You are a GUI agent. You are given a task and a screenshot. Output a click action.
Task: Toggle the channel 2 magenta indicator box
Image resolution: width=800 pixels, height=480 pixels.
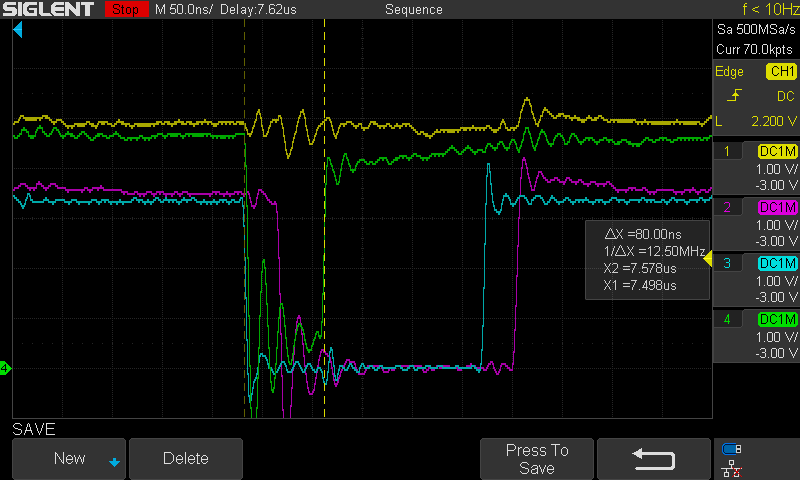pyautogui.click(x=778, y=207)
